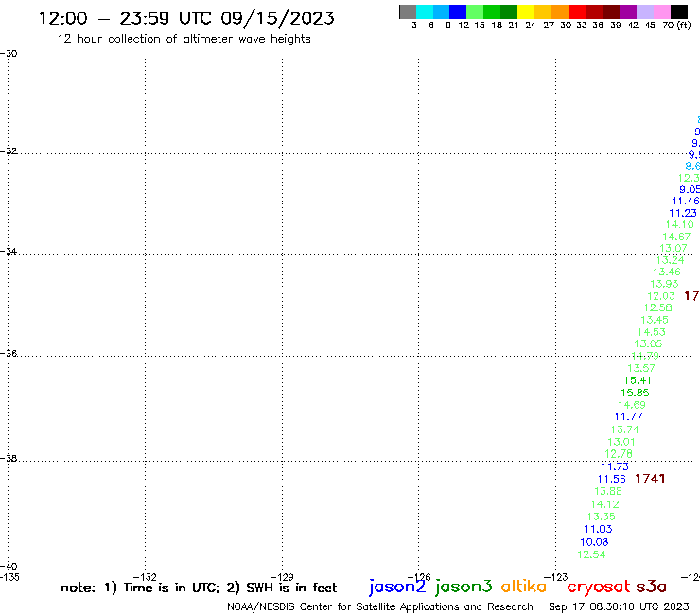The height and width of the screenshot is (615, 700).
Task: Click the 14.53 wave height reading
Action: click(652, 332)
